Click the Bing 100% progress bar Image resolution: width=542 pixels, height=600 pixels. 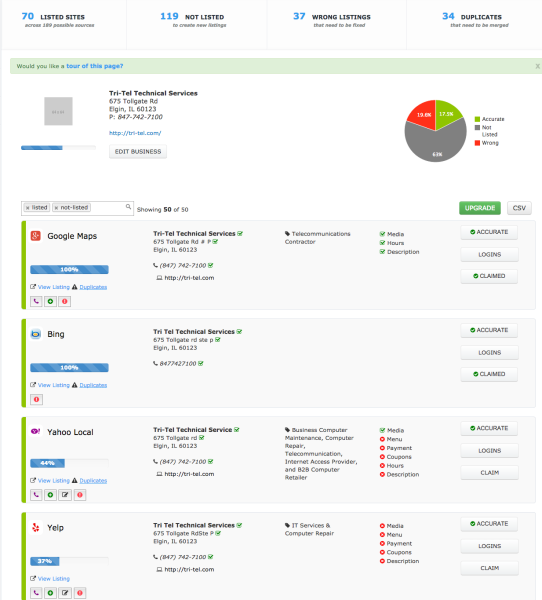(69, 367)
